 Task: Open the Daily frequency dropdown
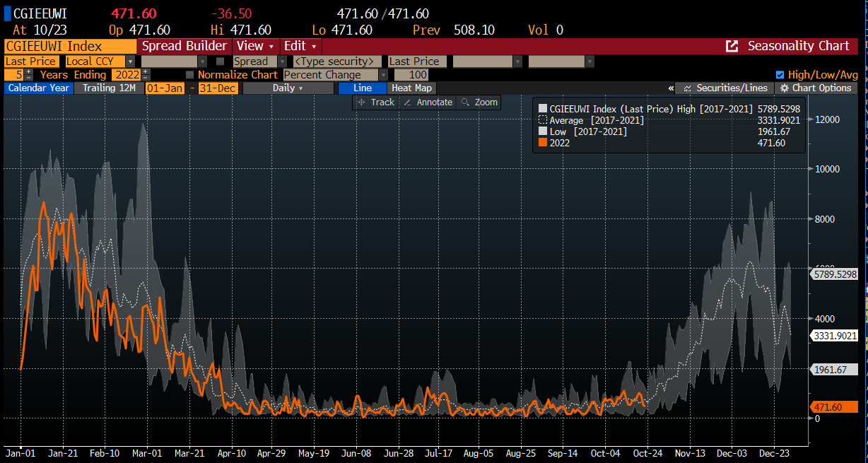pyautogui.click(x=288, y=88)
